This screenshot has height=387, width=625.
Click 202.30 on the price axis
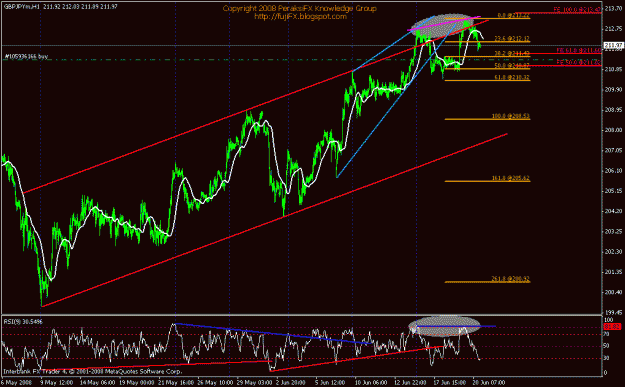[613, 251]
